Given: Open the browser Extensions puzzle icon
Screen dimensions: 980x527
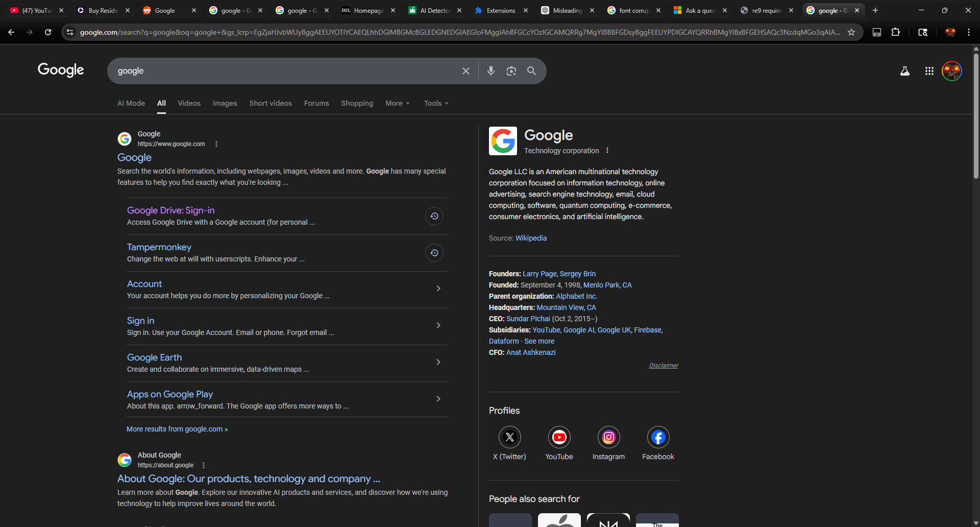Looking at the screenshot, I should pyautogui.click(x=896, y=32).
